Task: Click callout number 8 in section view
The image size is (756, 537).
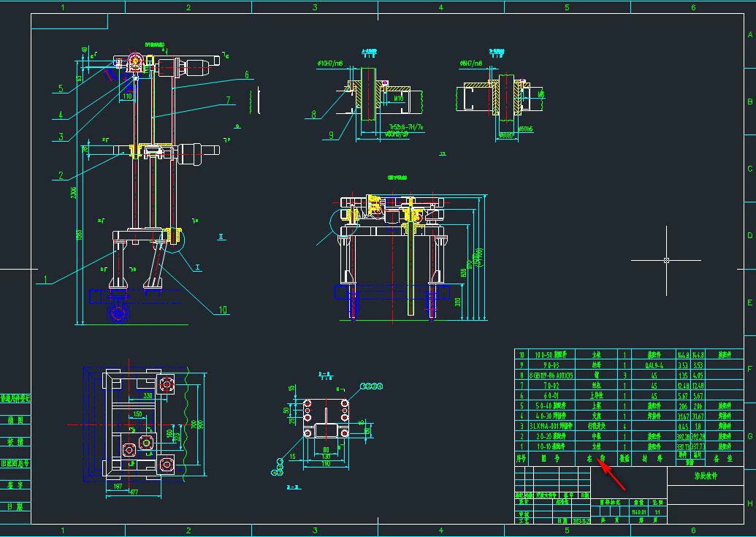Action: click(313, 114)
